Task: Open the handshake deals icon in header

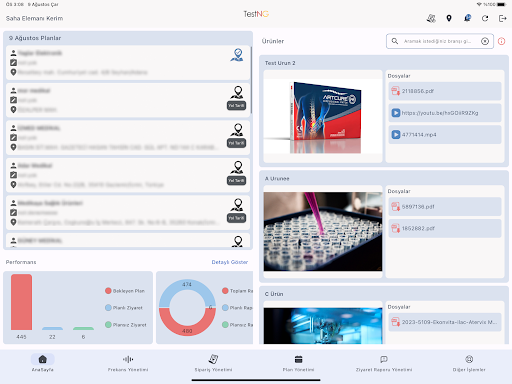Action: [x=431, y=18]
